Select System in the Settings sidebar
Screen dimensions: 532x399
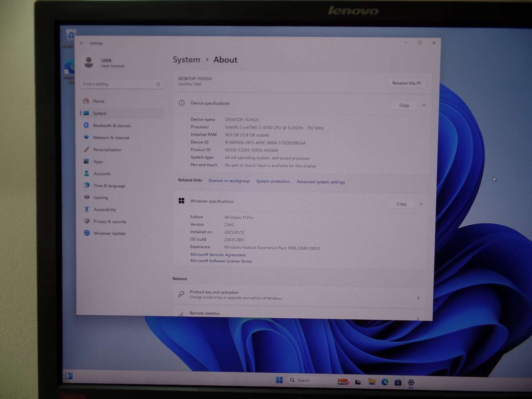coord(99,113)
